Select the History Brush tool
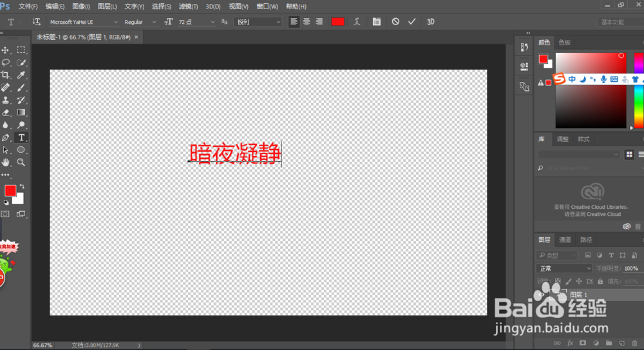 21,100
